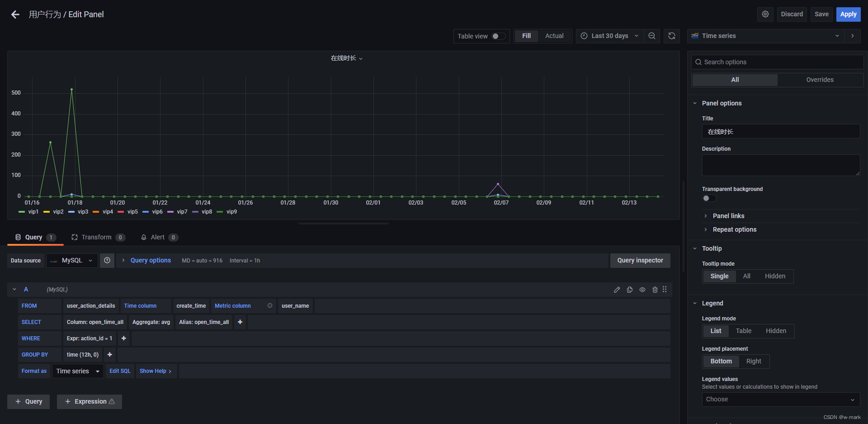The image size is (868, 424).
Task: Open the Query inspector
Action: point(640,260)
